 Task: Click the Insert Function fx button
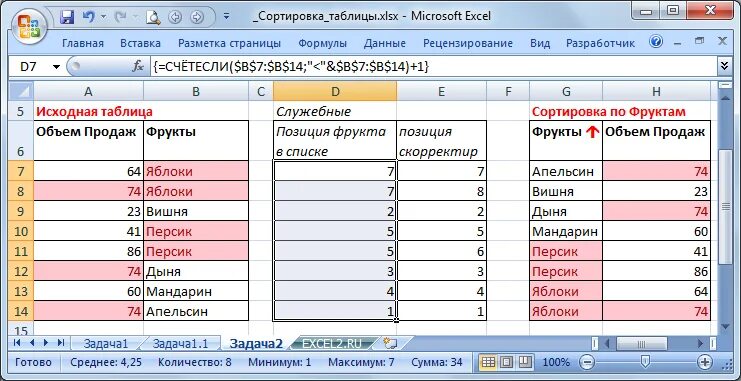tap(138, 67)
